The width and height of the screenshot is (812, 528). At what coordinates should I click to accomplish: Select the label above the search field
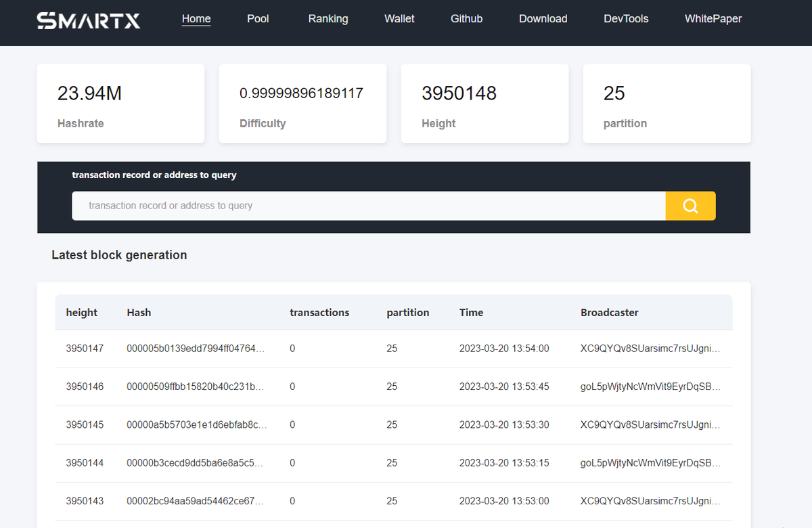tap(154, 175)
